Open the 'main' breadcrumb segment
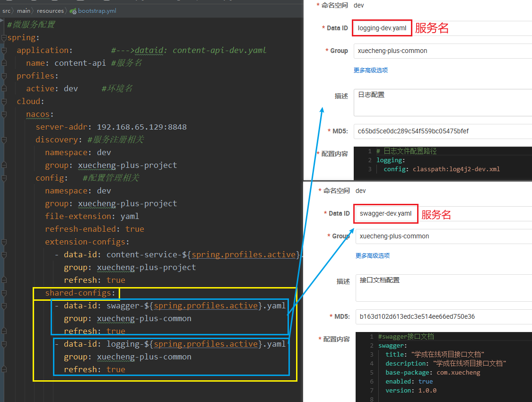The height and width of the screenshot is (402, 532). 24,11
